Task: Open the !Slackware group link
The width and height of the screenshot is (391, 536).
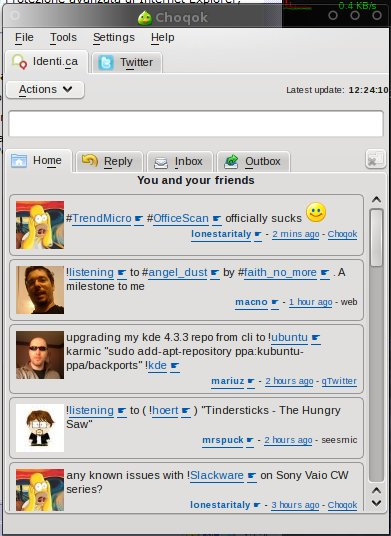Action: click(217, 475)
